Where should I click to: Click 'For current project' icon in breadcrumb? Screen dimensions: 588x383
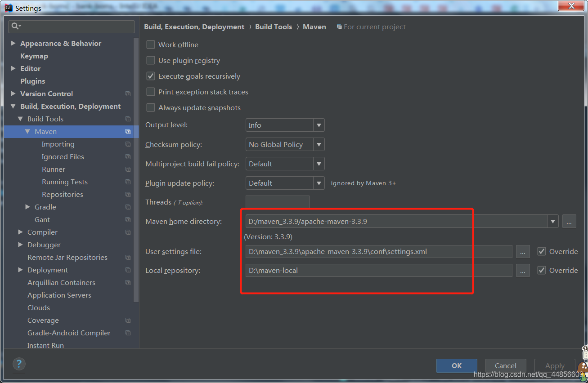[x=339, y=27]
